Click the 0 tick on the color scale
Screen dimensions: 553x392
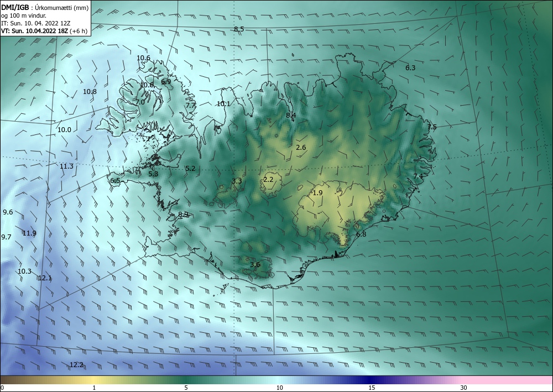point(2,388)
